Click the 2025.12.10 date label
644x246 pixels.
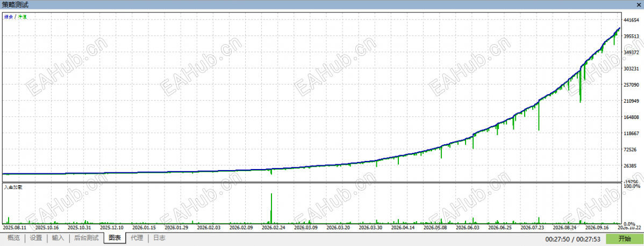(112, 227)
